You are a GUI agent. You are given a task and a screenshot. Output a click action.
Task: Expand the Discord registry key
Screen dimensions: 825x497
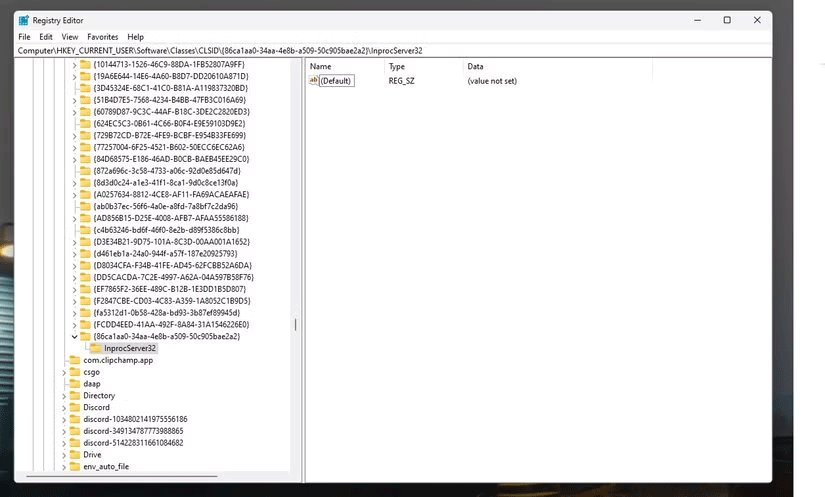coord(64,408)
